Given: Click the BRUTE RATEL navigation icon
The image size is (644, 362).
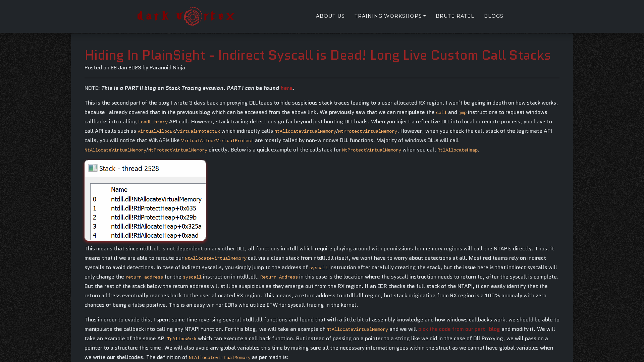Looking at the screenshot, I should point(455,16).
